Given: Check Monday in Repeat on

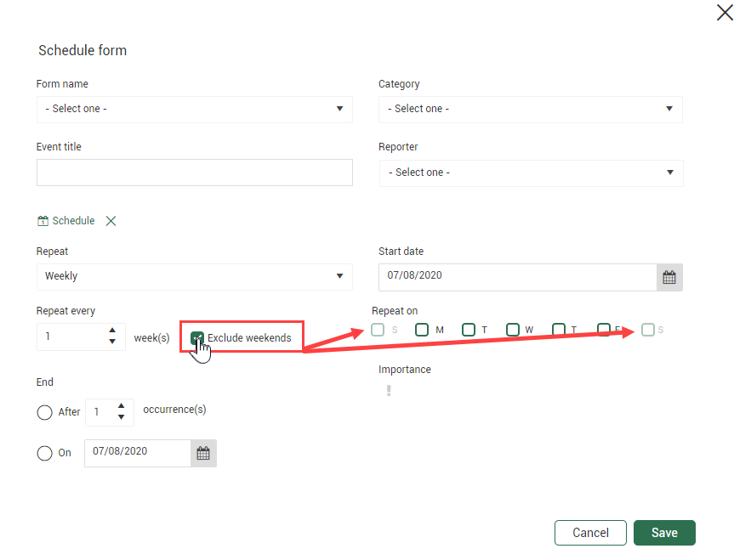Looking at the screenshot, I should [422, 330].
